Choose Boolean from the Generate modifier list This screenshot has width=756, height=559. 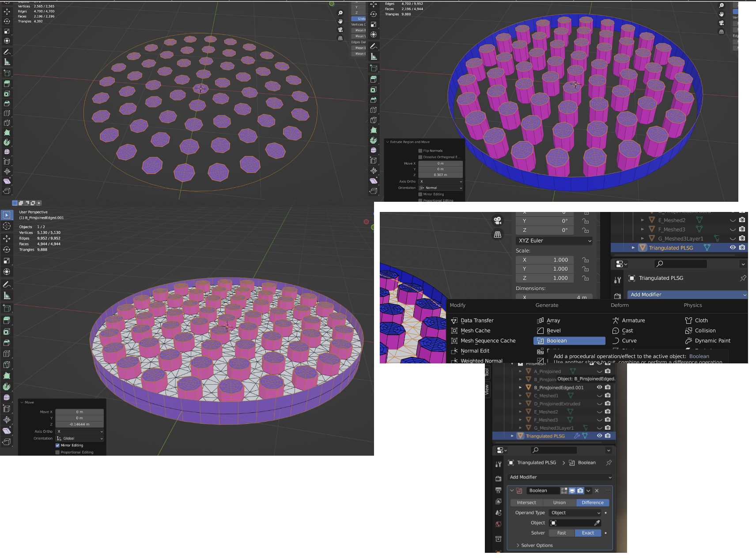click(569, 341)
